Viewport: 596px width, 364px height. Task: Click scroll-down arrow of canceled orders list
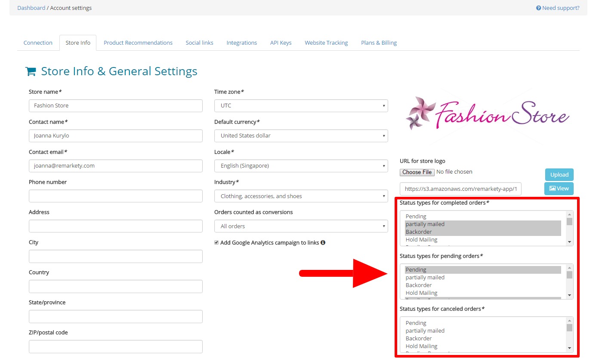click(x=569, y=348)
